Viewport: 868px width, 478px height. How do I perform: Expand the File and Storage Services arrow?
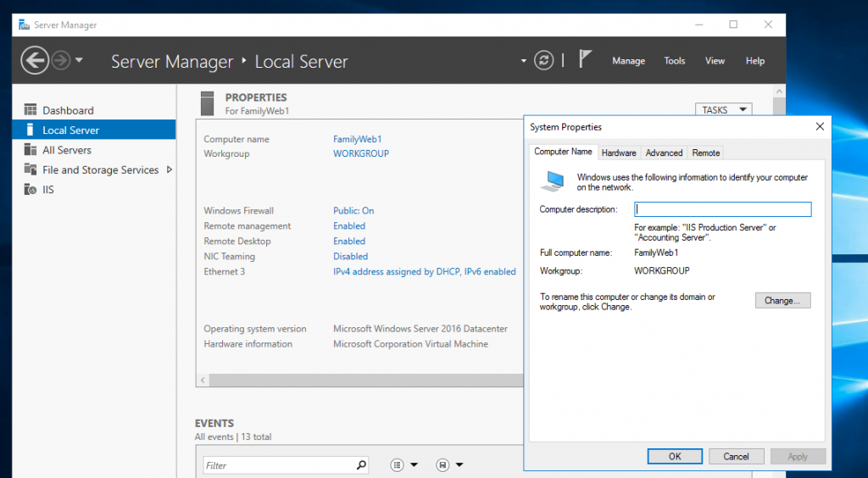point(170,170)
